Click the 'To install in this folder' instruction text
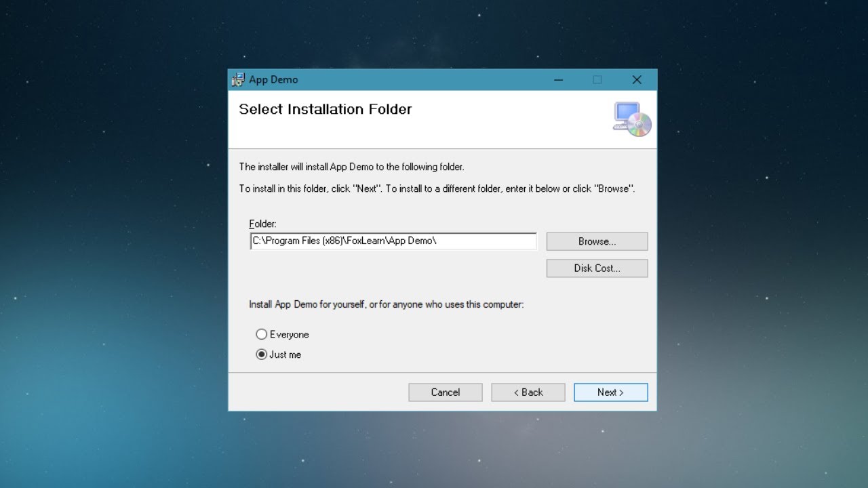Screen dimensions: 868x488 (x=437, y=189)
